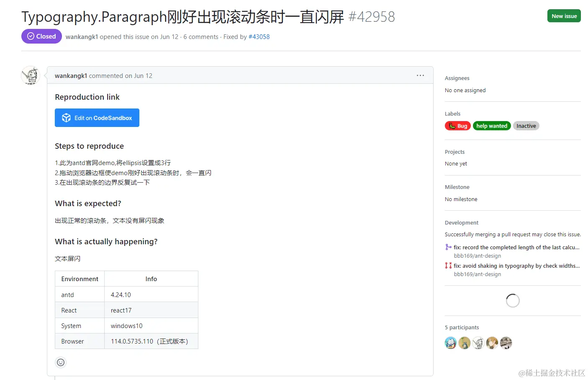Open the 'fix: avoid shaking in typography' pull request

point(516,266)
